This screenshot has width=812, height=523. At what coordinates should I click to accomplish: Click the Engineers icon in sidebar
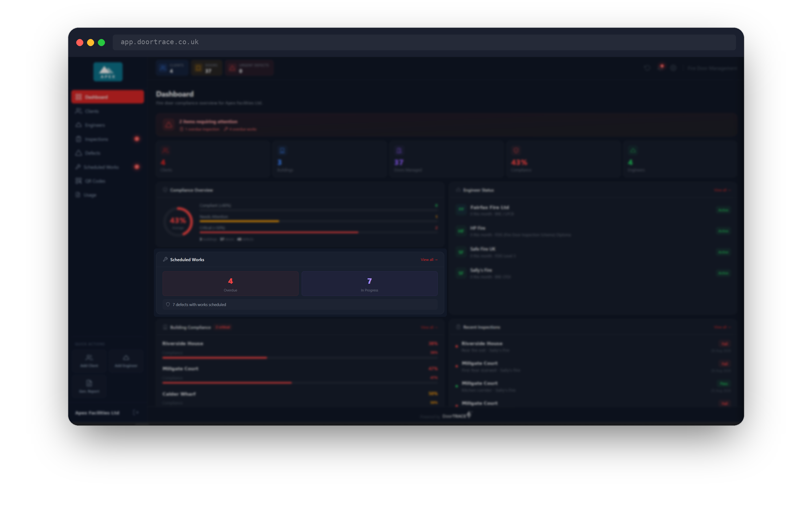(x=79, y=125)
